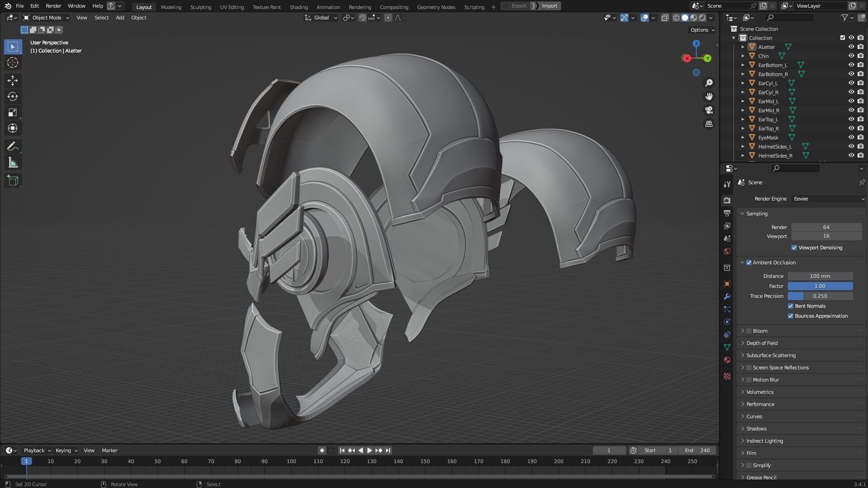Hide Chin object in viewport
Screen dimensions: 868x488
pos(851,56)
